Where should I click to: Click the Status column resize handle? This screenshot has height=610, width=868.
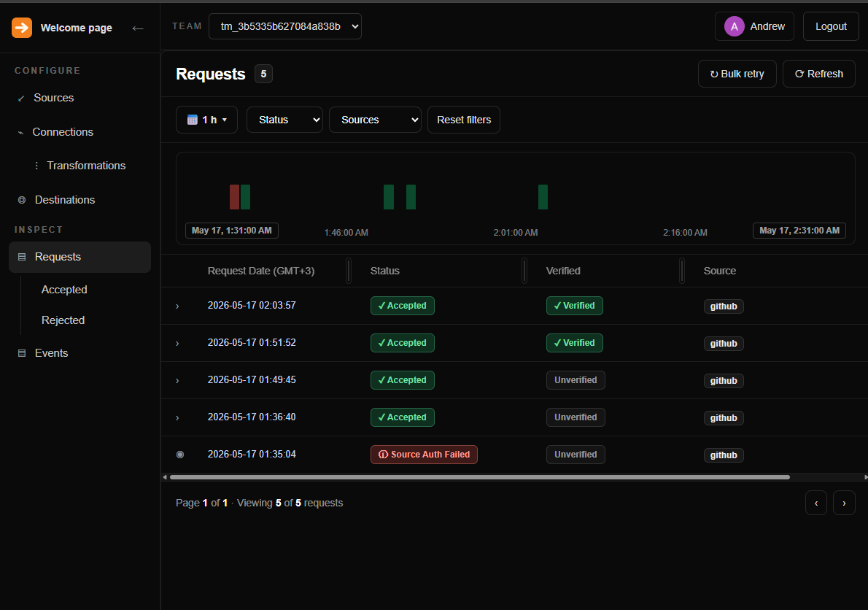524,271
